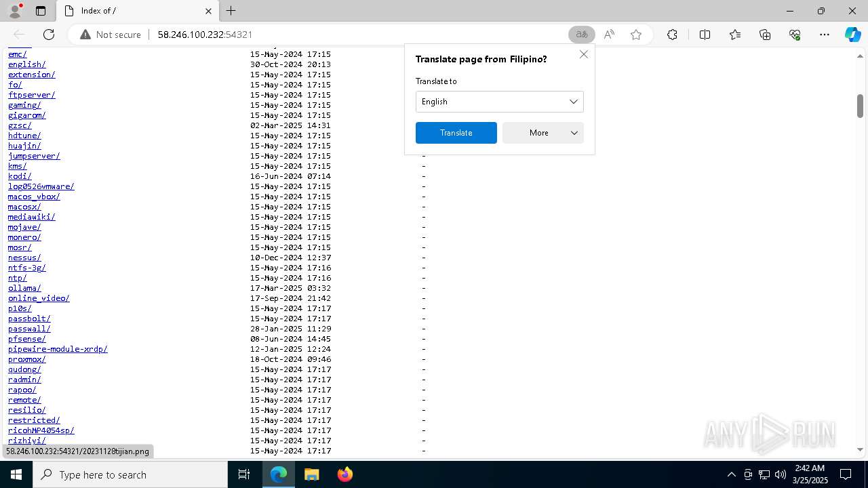Open the Windows Start menu
This screenshot has height=488, width=868.
click(x=16, y=474)
